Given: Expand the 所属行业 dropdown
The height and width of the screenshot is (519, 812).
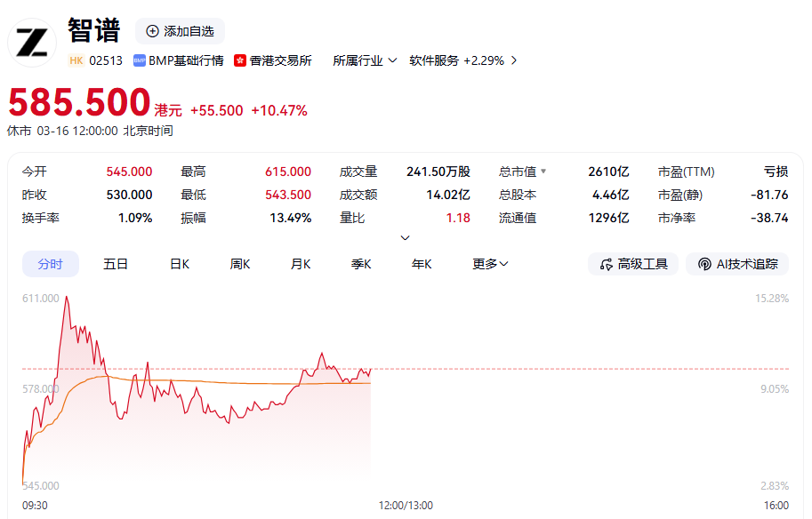Looking at the screenshot, I should tap(392, 60).
